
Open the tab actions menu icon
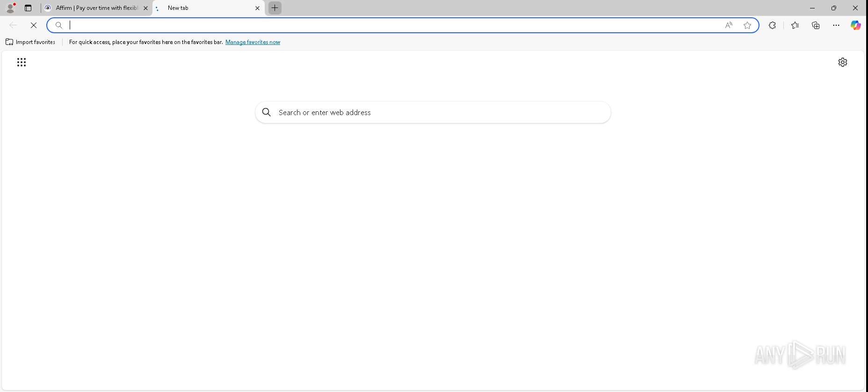click(x=28, y=8)
